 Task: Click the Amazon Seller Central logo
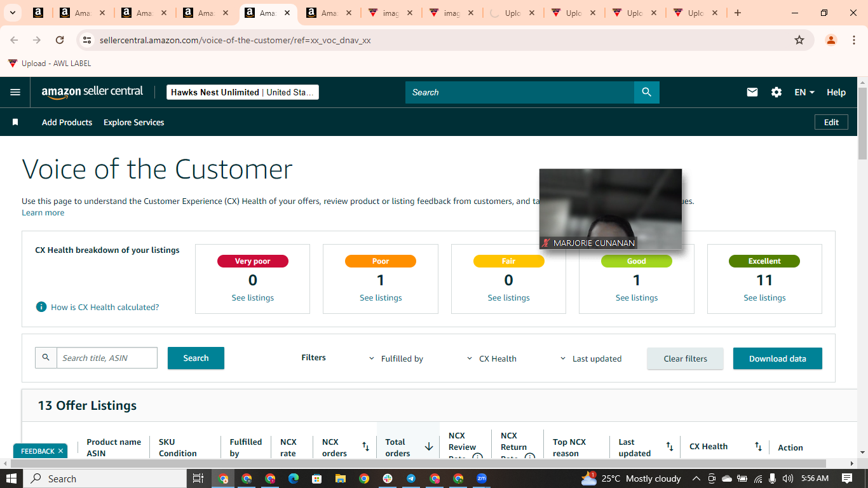(93, 92)
